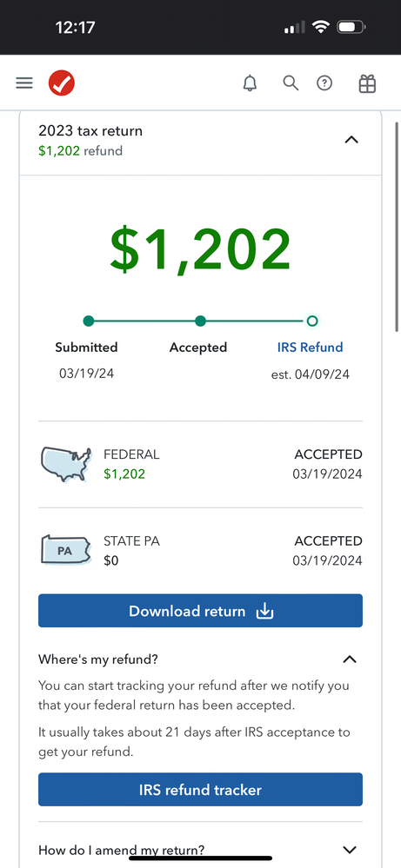The width and height of the screenshot is (401, 868).
Task: Click the page scrollbar on right edge
Action: pyautogui.click(x=397, y=227)
